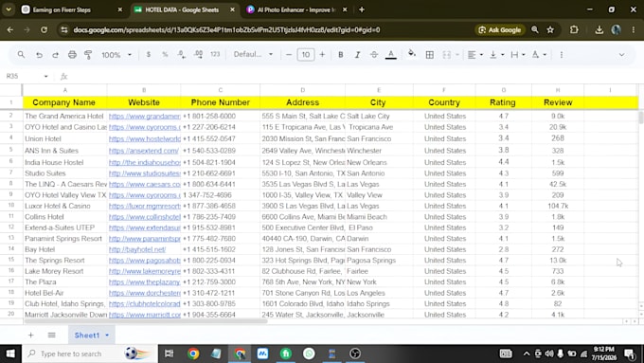The width and height of the screenshot is (644, 363).
Task: Open the Windows Start menu
Action: (10, 354)
